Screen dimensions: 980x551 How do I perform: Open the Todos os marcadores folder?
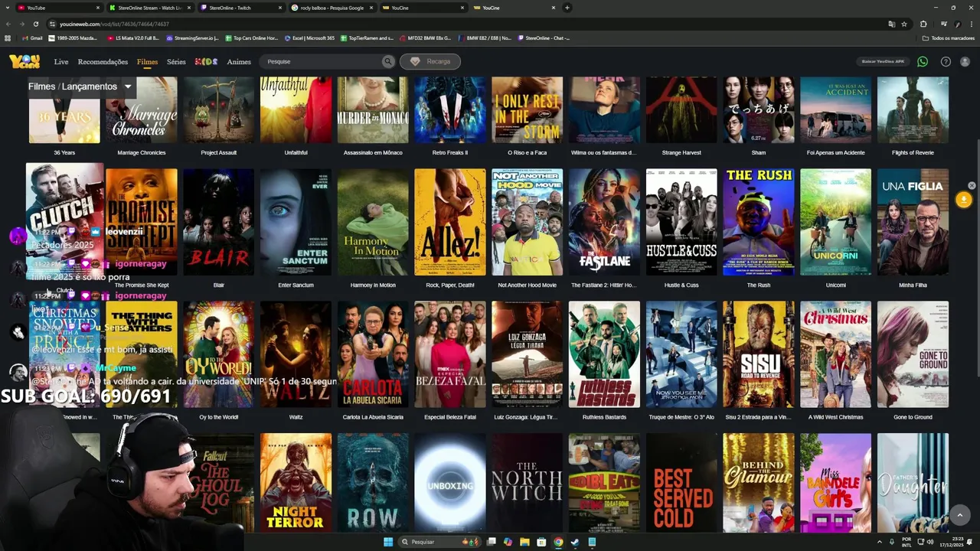[948, 37]
